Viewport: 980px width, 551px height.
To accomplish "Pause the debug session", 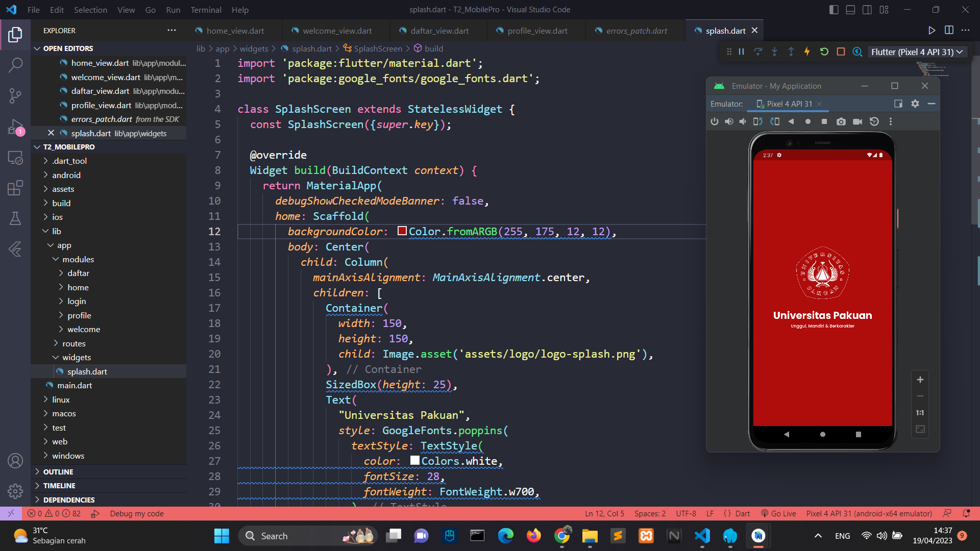I will (741, 52).
